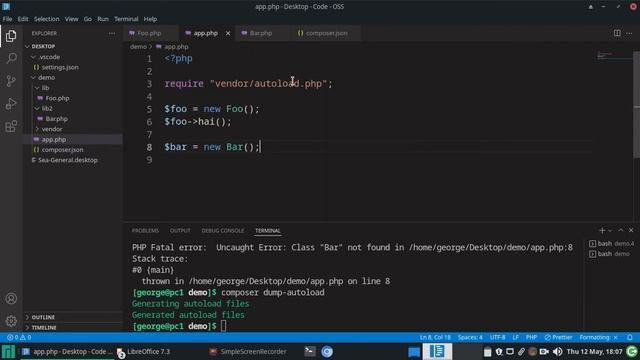Viewport: 640px width, 360px height.
Task: Close the terminal panel
Action: (x=631, y=231)
